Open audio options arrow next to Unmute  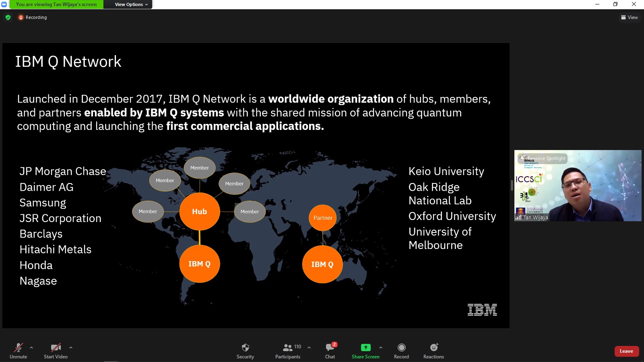[x=31, y=348]
